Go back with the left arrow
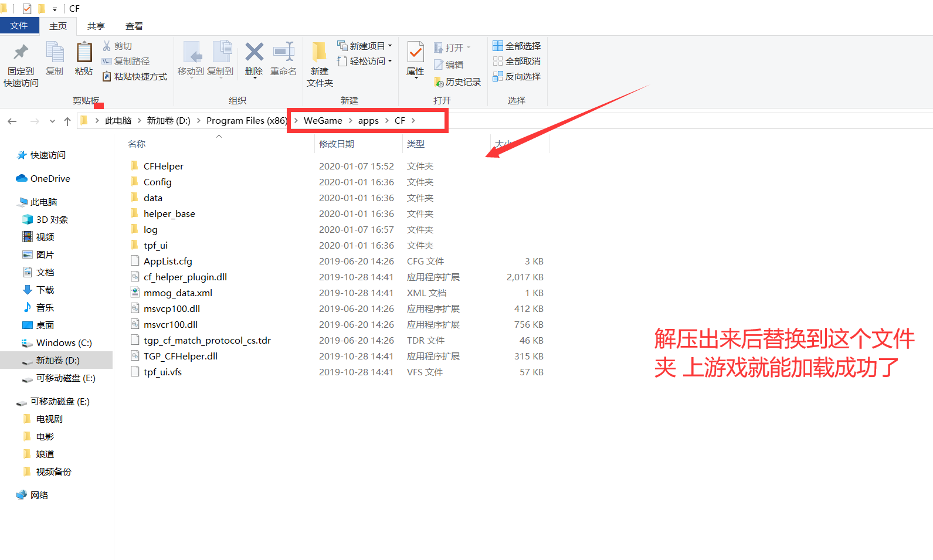 [12, 121]
